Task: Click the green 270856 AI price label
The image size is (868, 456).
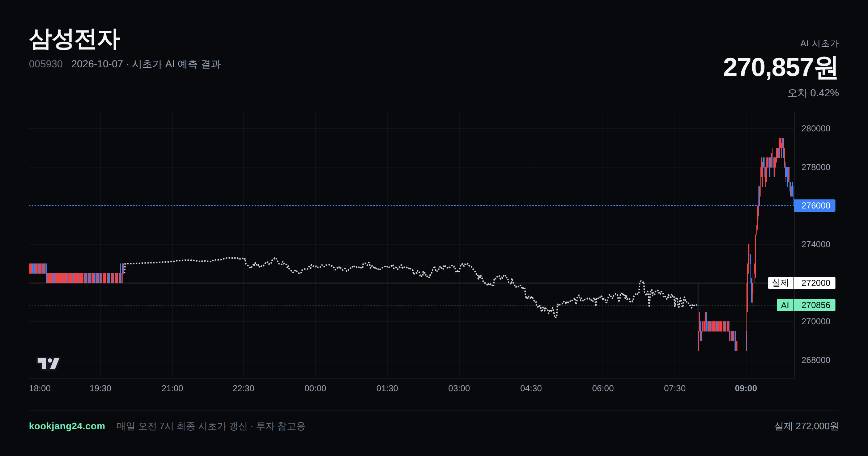Action: click(815, 305)
